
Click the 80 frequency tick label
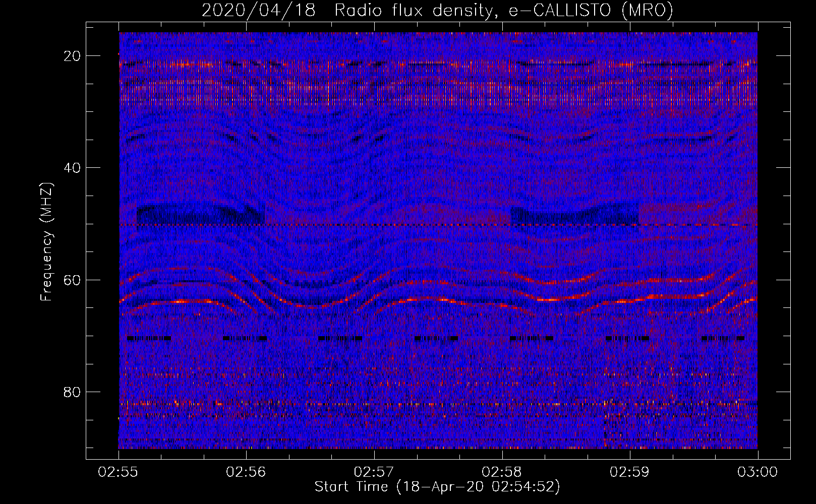pyautogui.click(x=73, y=392)
